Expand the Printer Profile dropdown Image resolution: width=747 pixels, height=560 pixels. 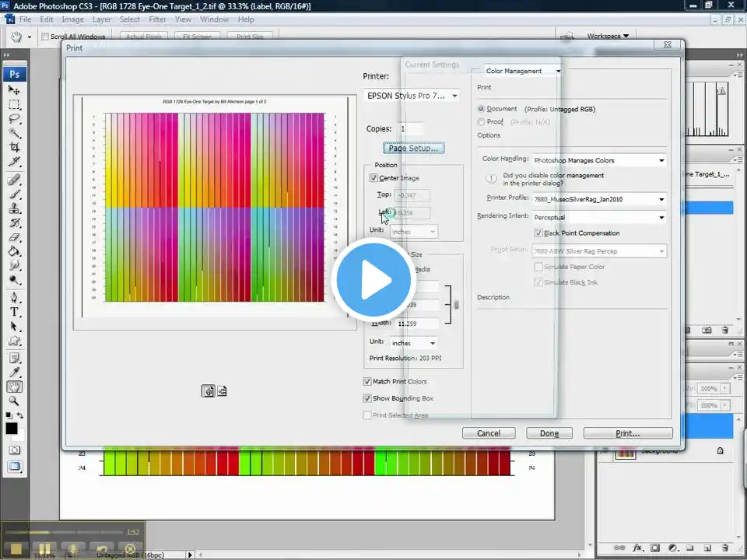pos(599,199)
